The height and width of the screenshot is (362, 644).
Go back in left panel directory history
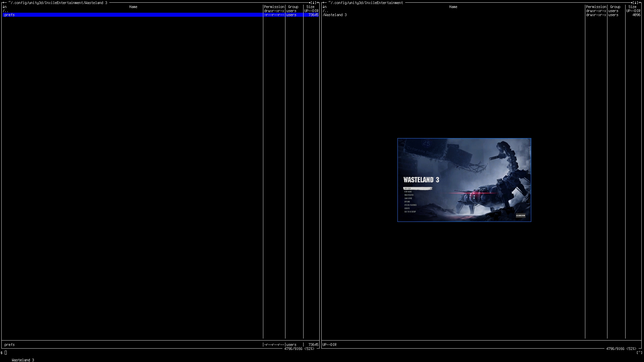pos(3,3)
